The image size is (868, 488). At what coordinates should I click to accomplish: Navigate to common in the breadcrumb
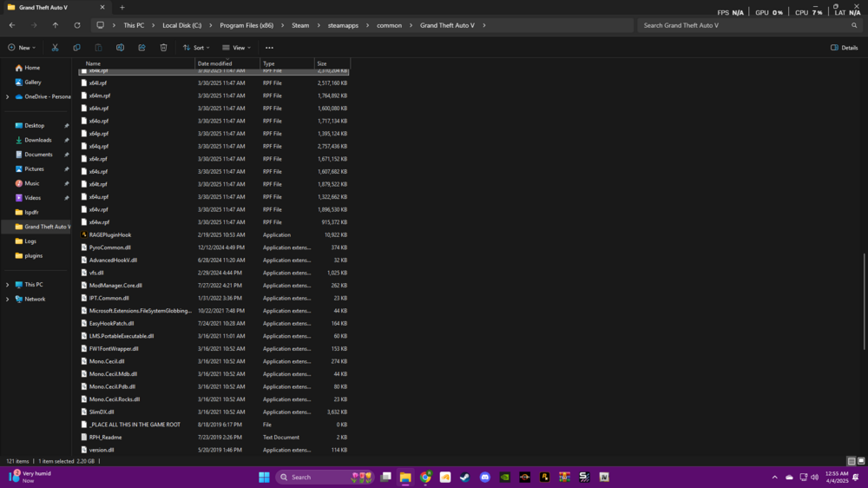389,25
